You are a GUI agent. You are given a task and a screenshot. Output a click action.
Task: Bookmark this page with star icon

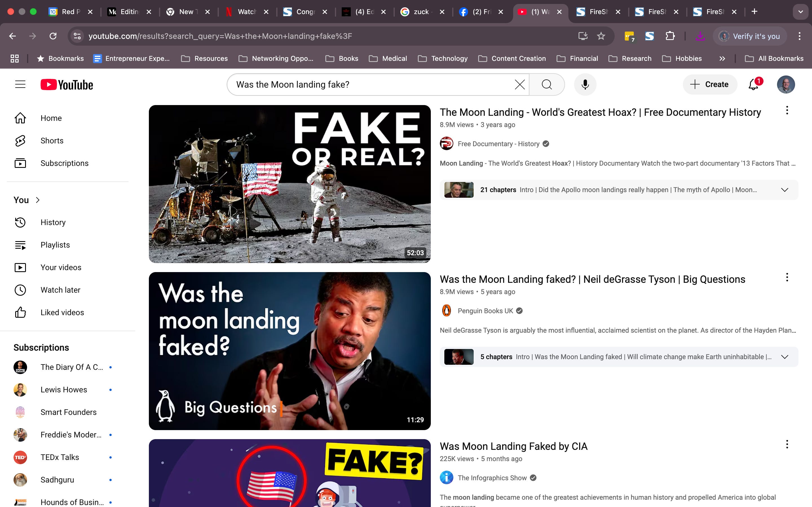(x=601, y=36)
